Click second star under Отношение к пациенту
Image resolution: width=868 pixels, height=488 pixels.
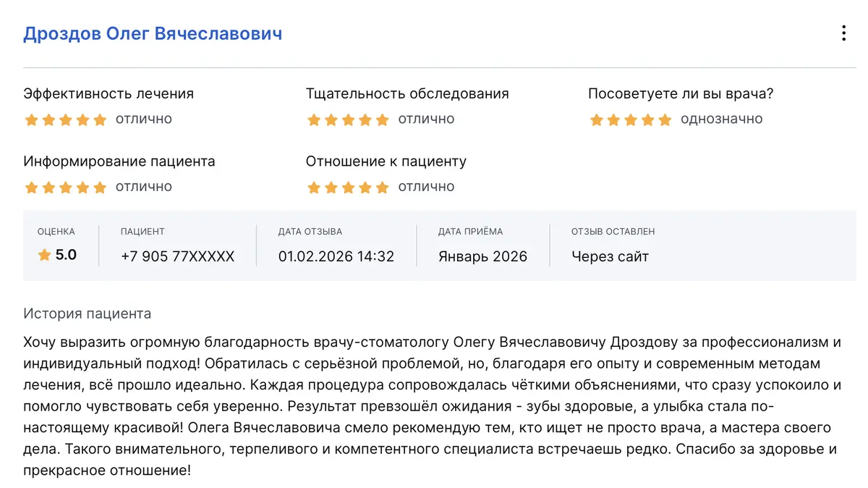point(331,188)
